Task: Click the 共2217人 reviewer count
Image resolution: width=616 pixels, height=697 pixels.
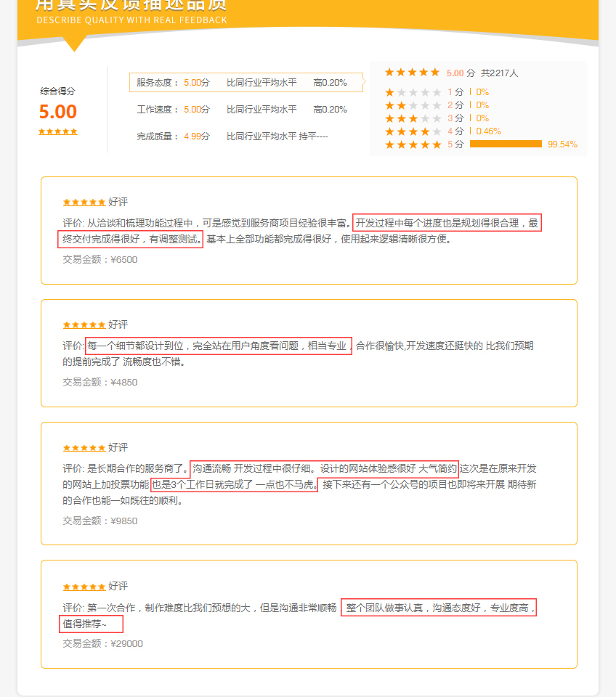Action: [500, 73]
